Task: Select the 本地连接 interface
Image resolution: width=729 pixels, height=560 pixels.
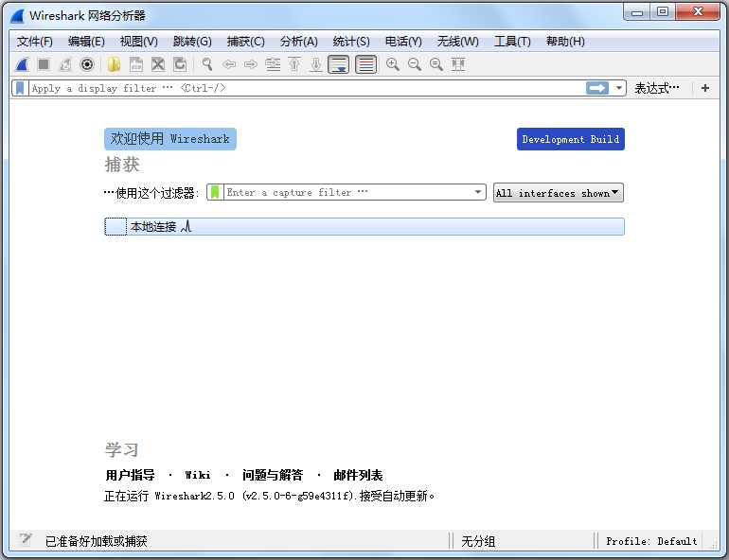Action: (x=364, y=227)
